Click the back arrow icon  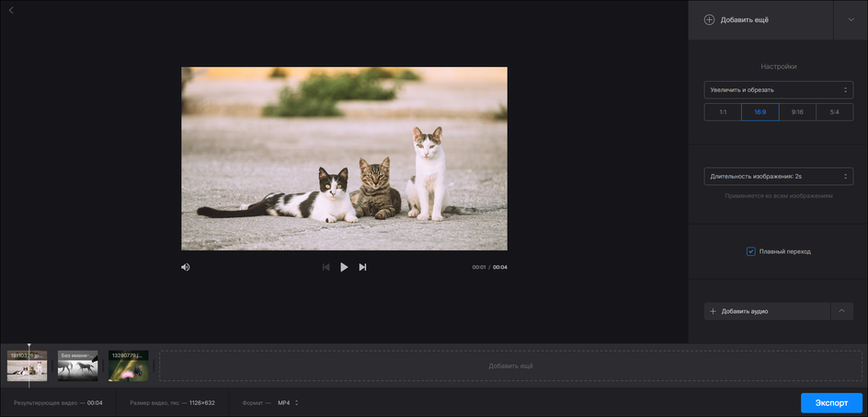pos(11,10)
